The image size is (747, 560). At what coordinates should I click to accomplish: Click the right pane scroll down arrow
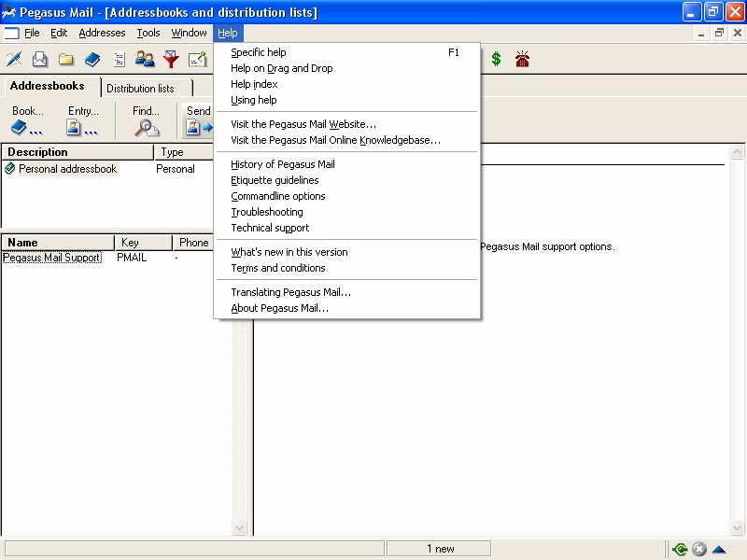point(737,527)
